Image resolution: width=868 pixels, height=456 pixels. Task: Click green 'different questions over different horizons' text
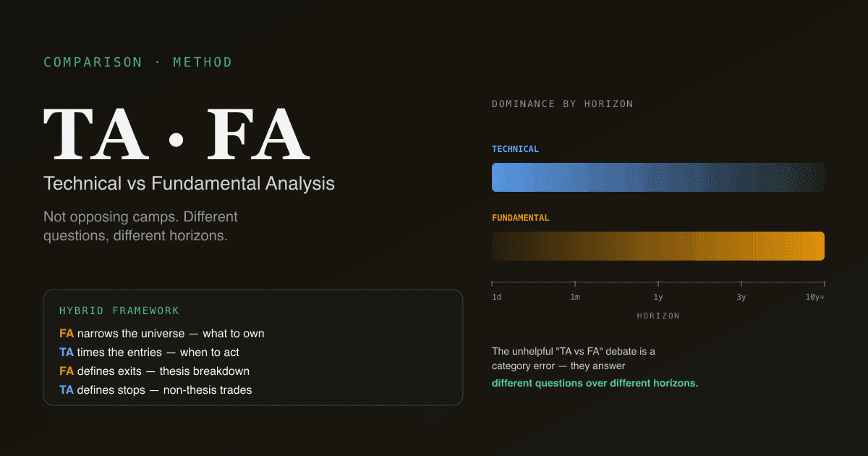coord(595,383)
